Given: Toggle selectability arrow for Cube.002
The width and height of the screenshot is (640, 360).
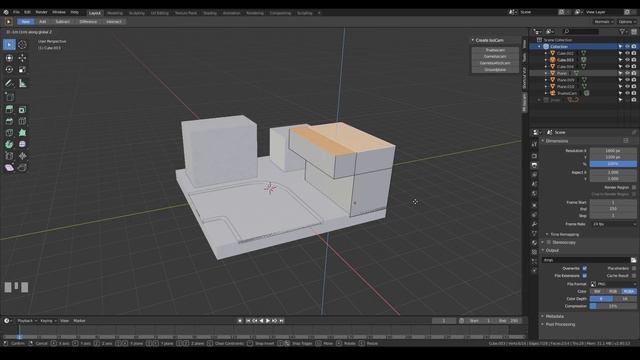Looking at the screenshot, I should [x=620, y=53].
